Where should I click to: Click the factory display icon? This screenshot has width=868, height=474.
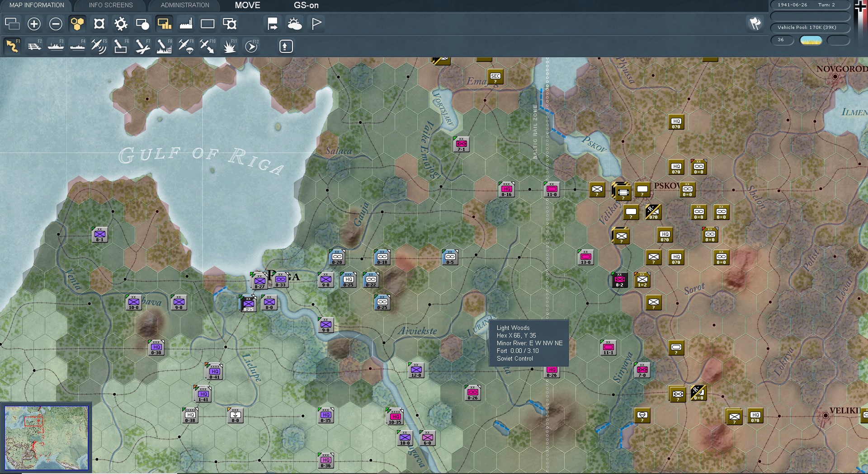[x=186, y=24]
